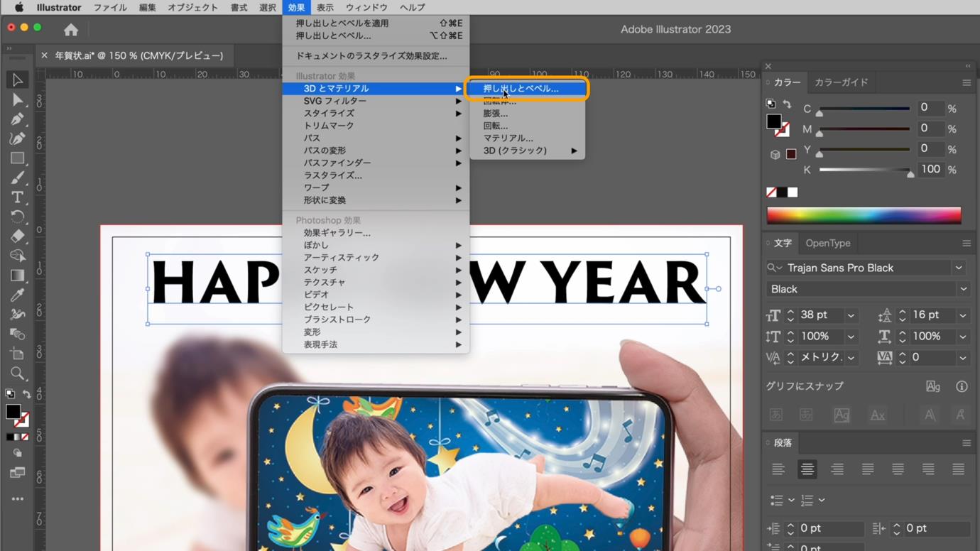The width and height of the screenshot is (980, 551).
Task: Select the Rotate tool
Action: point(17,217)
